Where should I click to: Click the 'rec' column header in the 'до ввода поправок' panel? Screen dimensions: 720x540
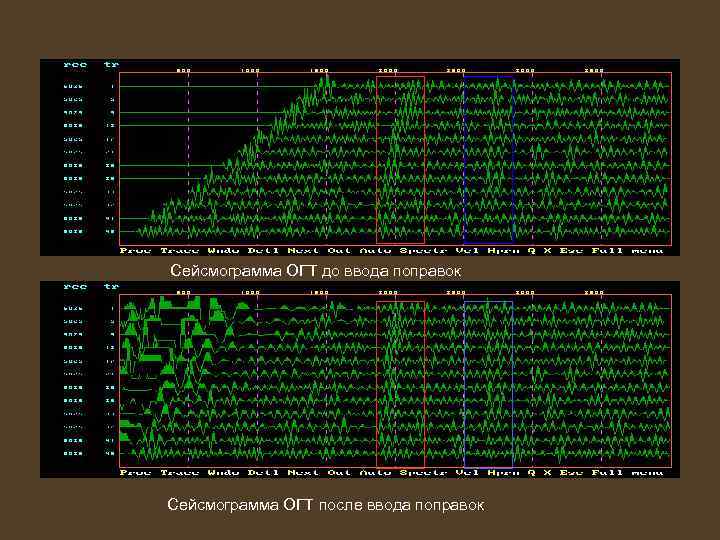coord(75,64)
